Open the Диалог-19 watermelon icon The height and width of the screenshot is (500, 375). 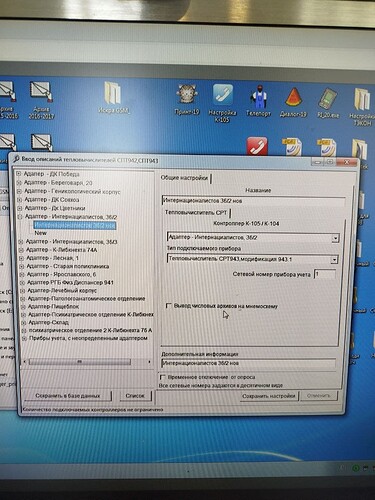point(293,102)
